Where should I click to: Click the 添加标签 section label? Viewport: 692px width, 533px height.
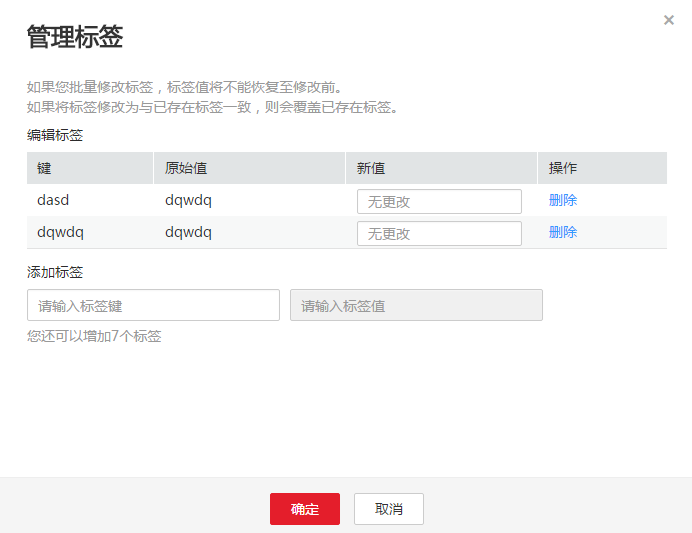click(55, 272)
